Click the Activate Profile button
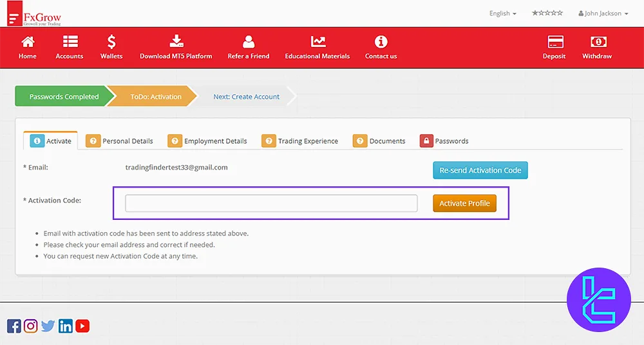Screen dimensions: 644x345 pyautogui.click(x=464, y=203)
